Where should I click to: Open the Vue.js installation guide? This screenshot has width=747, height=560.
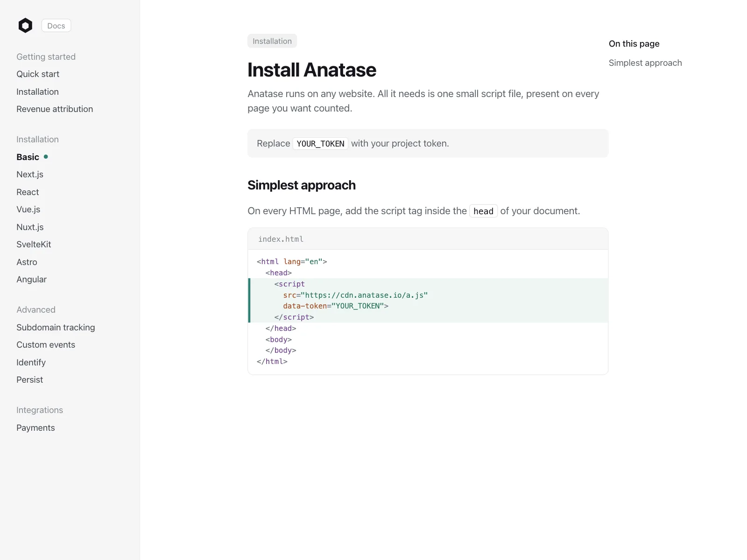click(x=28, y=210)
